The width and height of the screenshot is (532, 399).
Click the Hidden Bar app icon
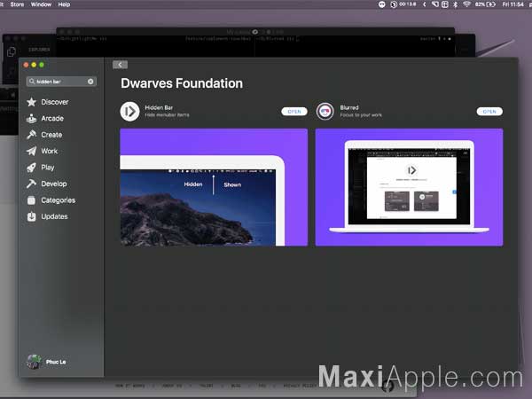coord(129,112)
